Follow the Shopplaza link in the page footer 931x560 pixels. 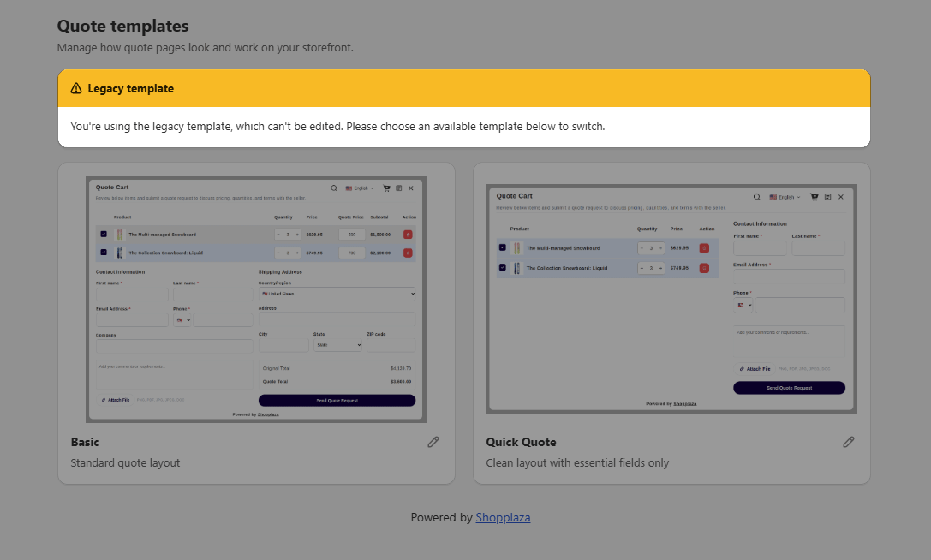pyautogui.click(x=503, y=517)
